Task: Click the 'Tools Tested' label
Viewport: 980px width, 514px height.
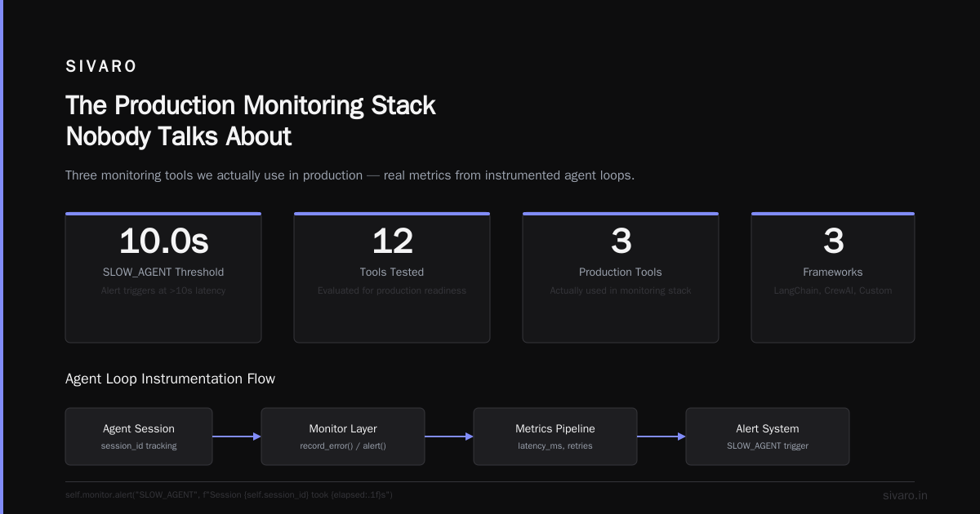Action: (392, 273)
